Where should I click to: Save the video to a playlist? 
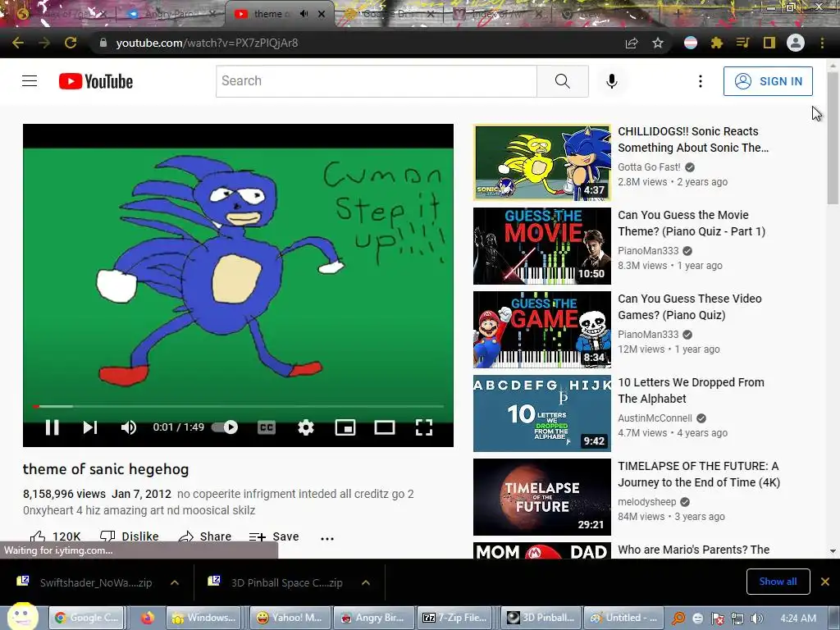pos(274,536)
